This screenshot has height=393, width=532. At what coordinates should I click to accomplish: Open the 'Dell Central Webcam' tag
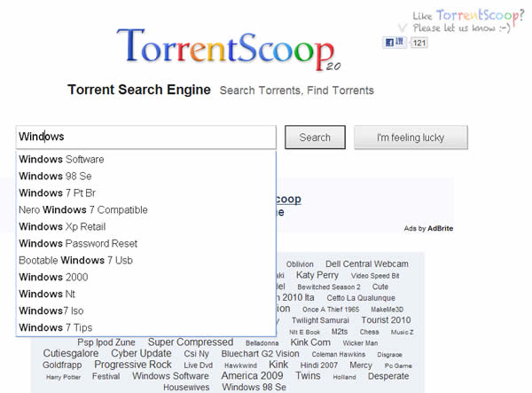click(367, 263)
